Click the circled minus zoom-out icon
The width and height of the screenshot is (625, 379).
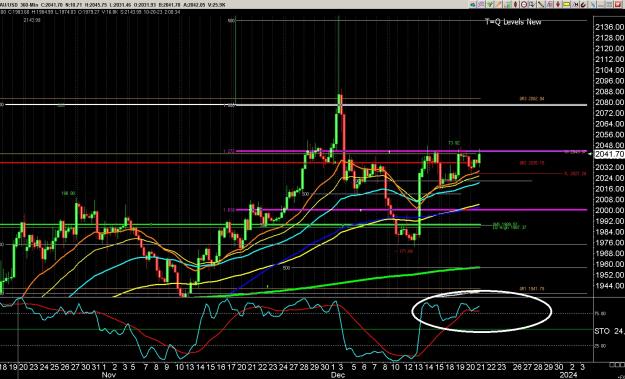click(x=524, y=4)
